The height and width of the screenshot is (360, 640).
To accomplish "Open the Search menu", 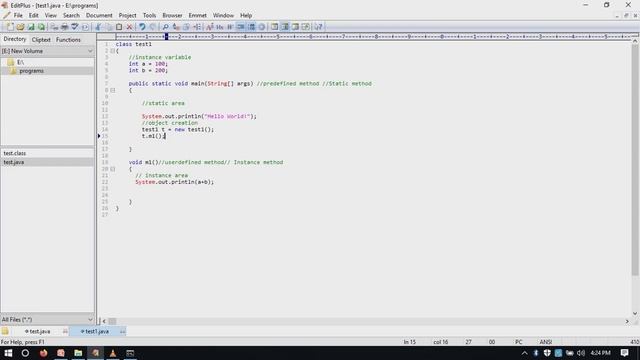I will pos(71,16).
